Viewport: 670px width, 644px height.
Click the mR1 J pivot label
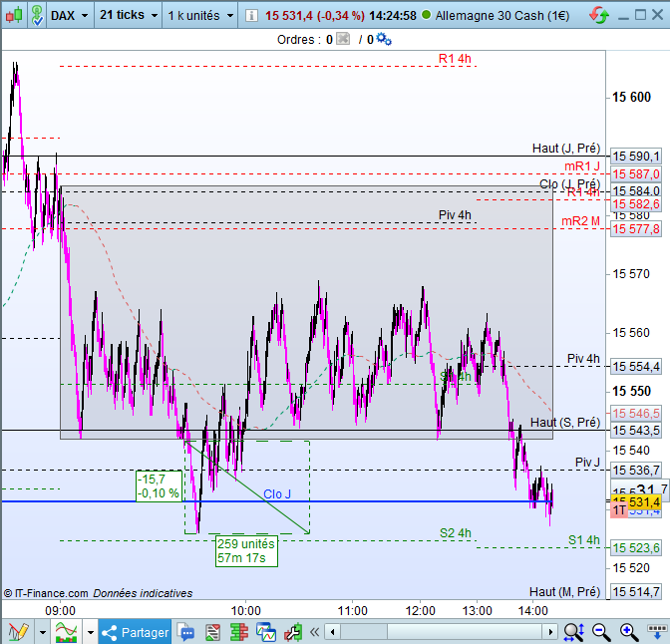582,166
